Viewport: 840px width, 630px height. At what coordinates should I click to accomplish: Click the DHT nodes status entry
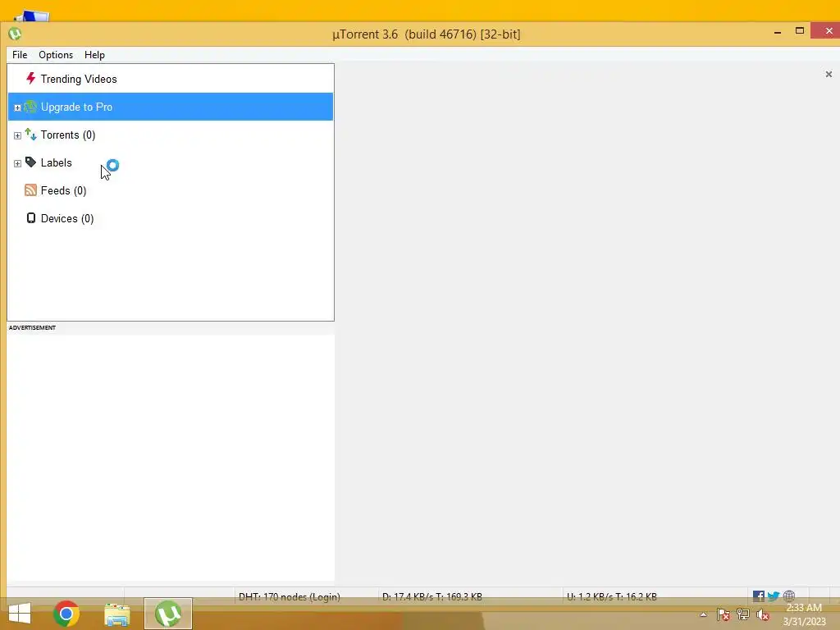click(x=290, y=597)
